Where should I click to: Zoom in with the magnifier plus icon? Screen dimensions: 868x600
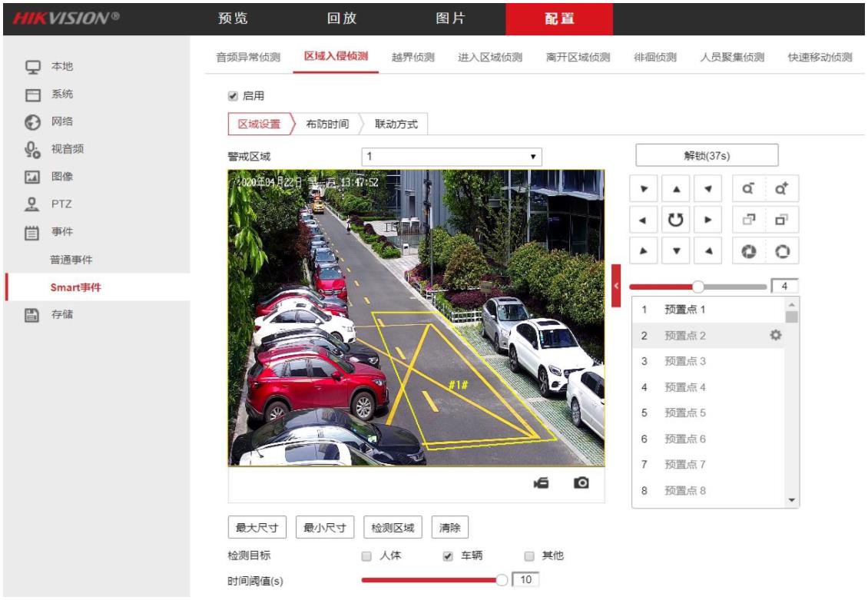[x=782, y=189]
